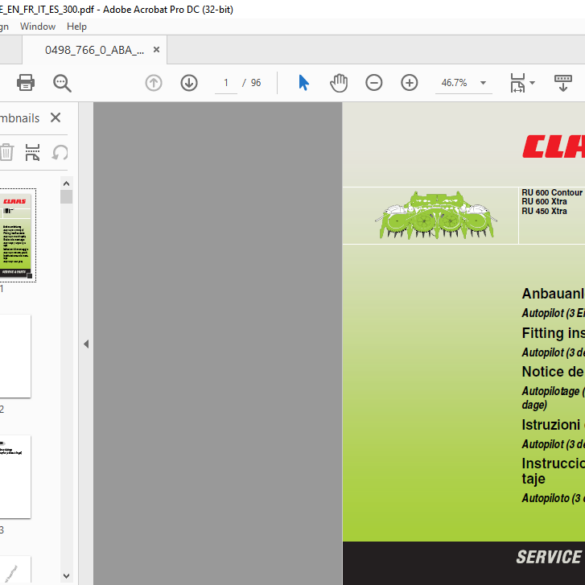This screenshot has height=585, width=585.
Task: Zoom out with the minus icon
Action: coord(374,82)
